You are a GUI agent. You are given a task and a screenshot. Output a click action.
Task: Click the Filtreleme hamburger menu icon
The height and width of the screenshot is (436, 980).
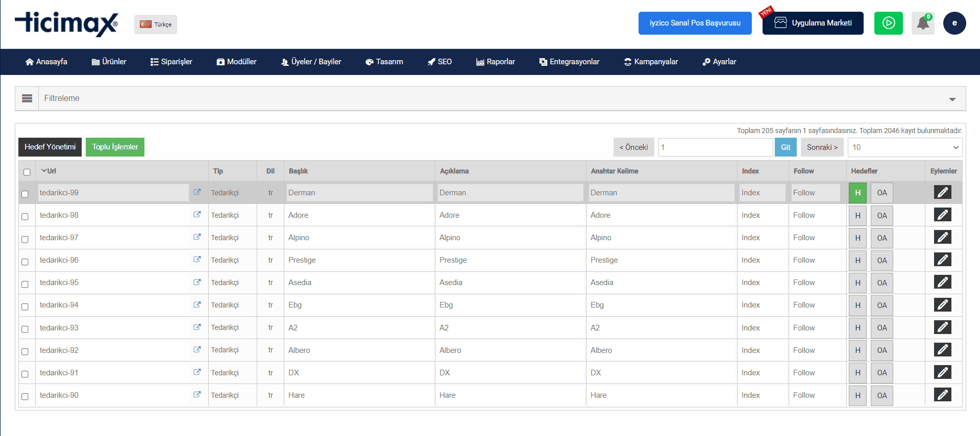click(27, 98)
